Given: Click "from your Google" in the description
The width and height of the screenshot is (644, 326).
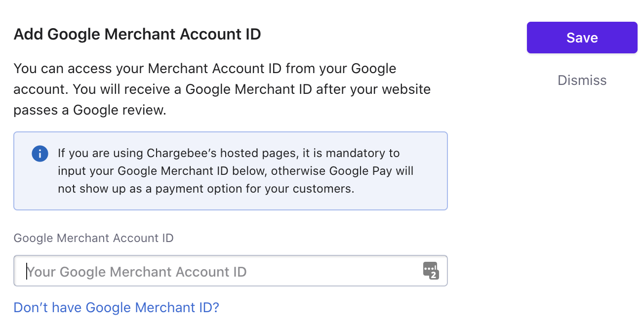Looking at the screenshot, I should (x=341, y=68).
